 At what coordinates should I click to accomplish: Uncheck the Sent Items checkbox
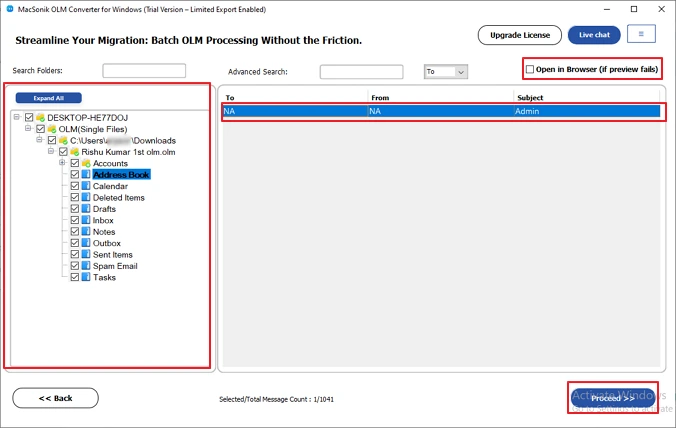point(75,254)
